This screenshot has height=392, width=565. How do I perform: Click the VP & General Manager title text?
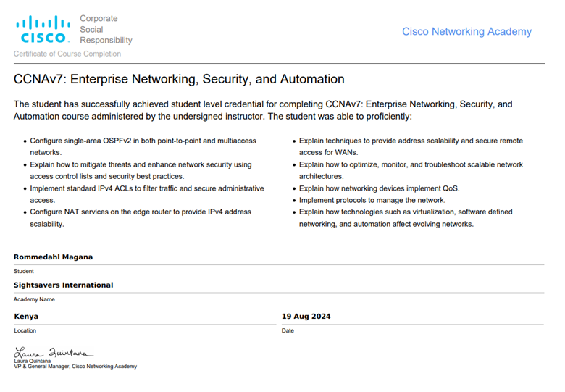[75, 367]
